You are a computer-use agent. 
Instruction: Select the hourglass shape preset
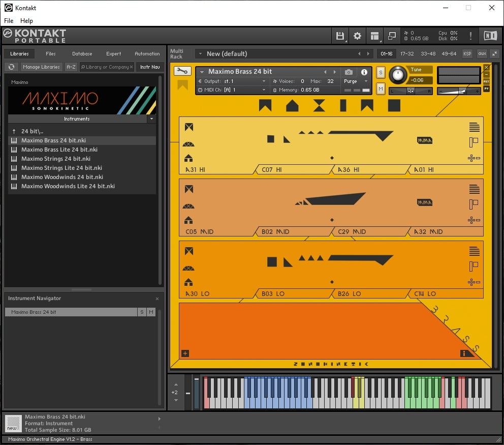click(x=319, y=106)
